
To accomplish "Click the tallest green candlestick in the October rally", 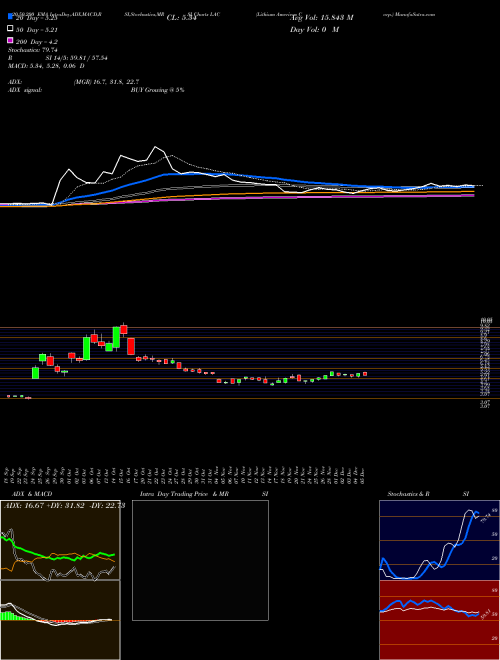I will (87, 348).
